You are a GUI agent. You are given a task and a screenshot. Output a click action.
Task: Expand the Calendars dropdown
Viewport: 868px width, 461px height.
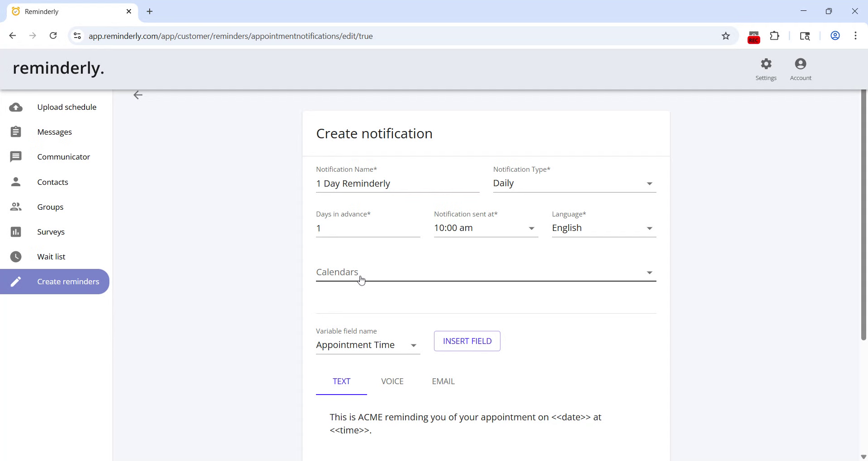(x=486, y=273)
